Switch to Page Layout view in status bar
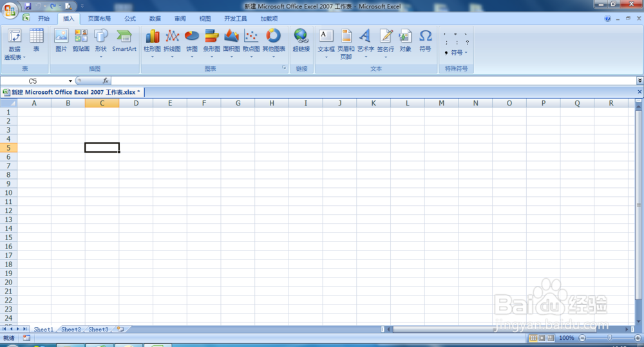This screenshot has height=347, width=644. pos(542,338)
